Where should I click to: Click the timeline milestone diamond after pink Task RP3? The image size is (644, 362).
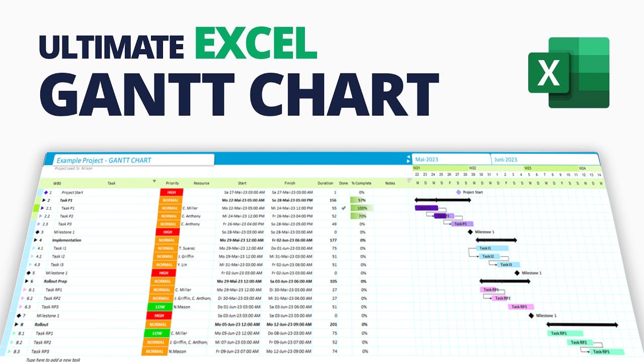pyautogui.click(x=531, y=316)
